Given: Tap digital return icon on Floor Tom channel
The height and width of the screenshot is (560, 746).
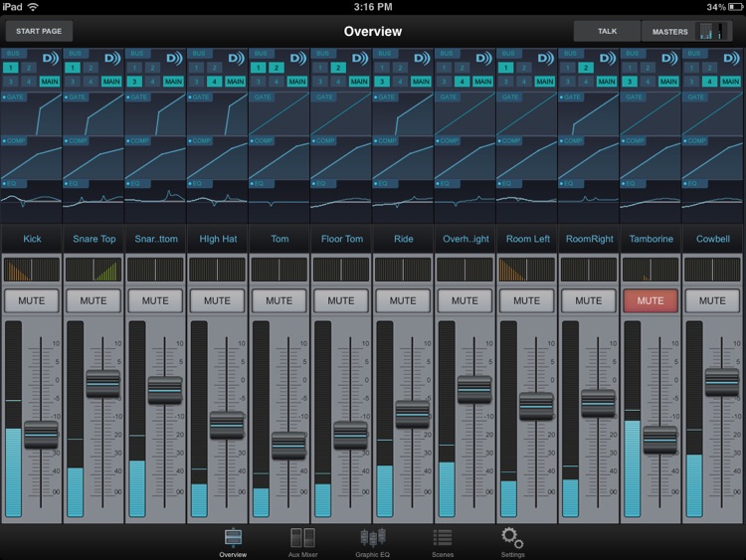Looking at the screenshot, I should [360, 58].
